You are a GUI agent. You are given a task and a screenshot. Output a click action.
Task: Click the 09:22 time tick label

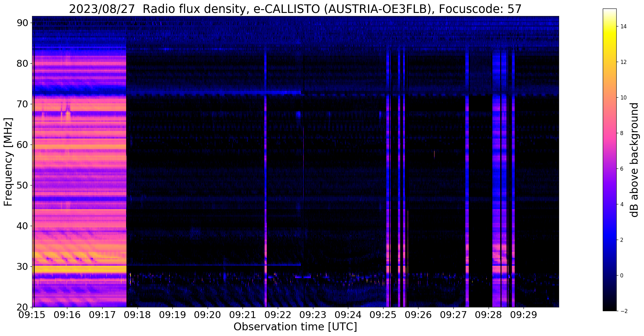[x=278, y=315]
